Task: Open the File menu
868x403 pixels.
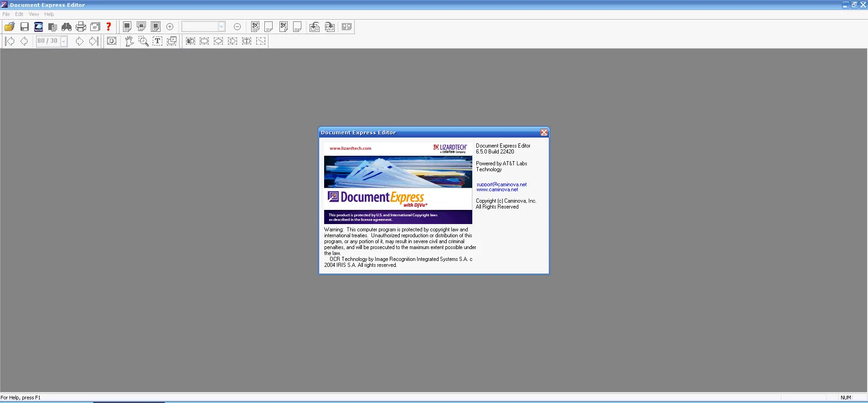Action: click(6, 14)
